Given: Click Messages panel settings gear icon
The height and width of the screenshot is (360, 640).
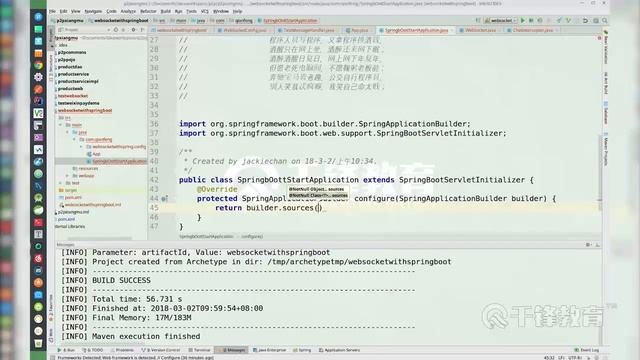Looking at the screenshot, I should click(588, 244).
